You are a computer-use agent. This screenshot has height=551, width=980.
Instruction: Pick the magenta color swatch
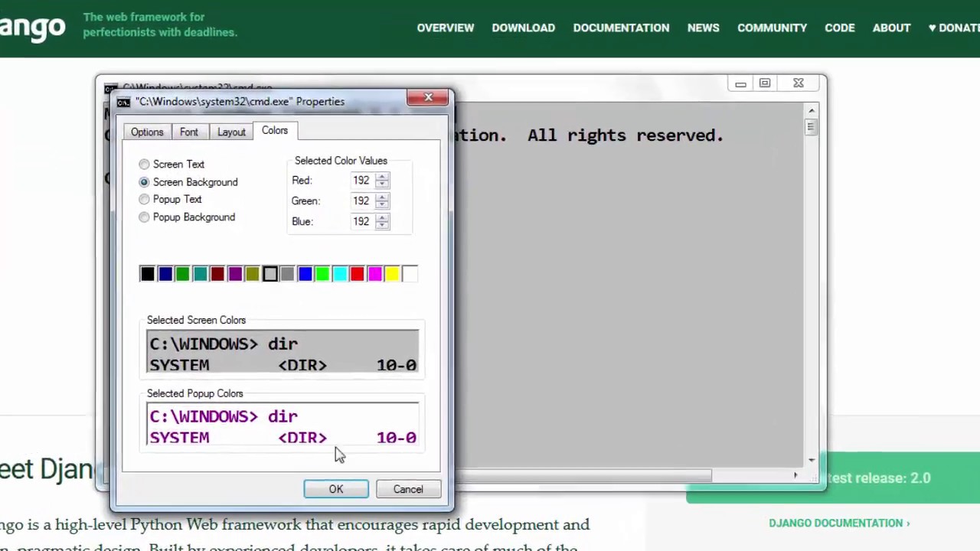375,274
